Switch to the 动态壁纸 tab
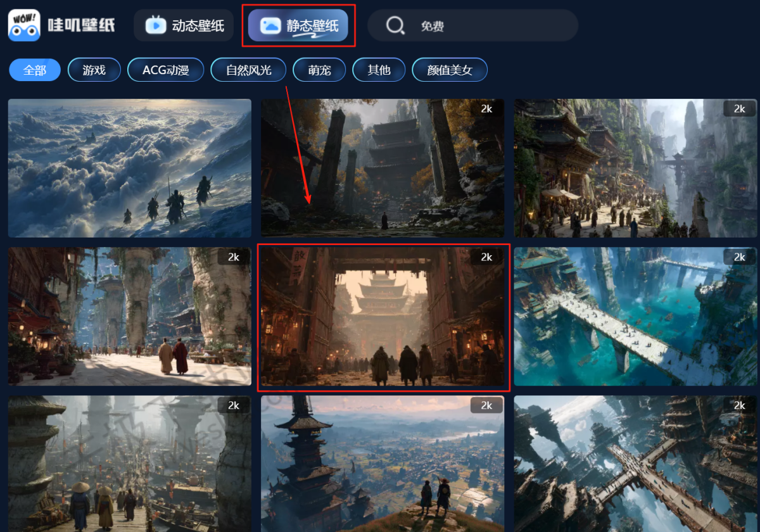 click(184, 25)
